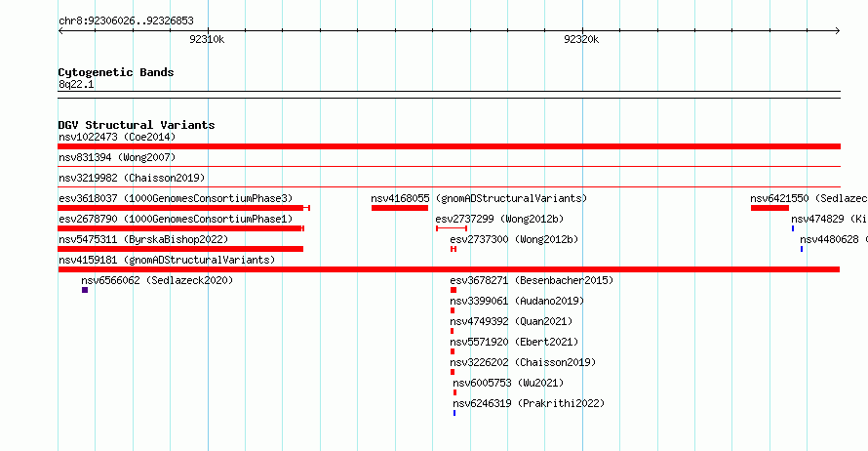Open the nsv3399061 (Audano2019) label

(517, 301)
